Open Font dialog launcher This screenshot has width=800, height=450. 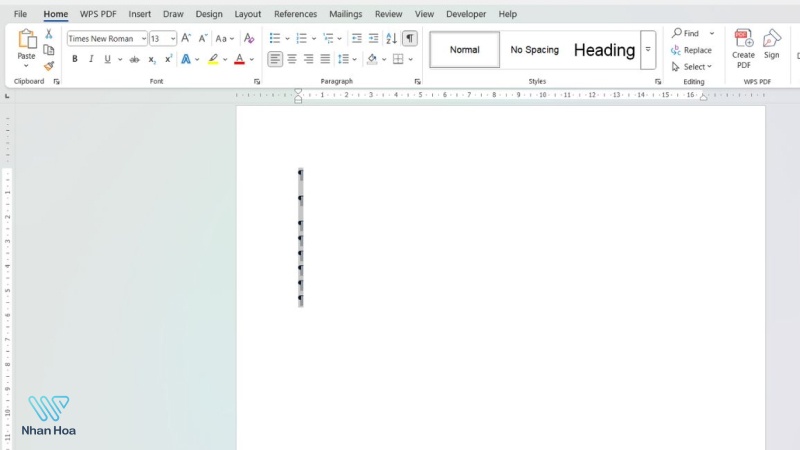257,82
